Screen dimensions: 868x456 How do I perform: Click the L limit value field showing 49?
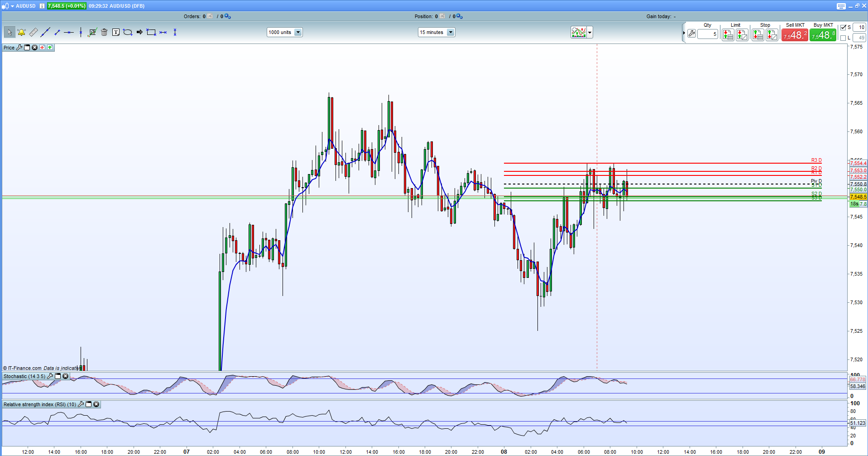coord(859,38)
